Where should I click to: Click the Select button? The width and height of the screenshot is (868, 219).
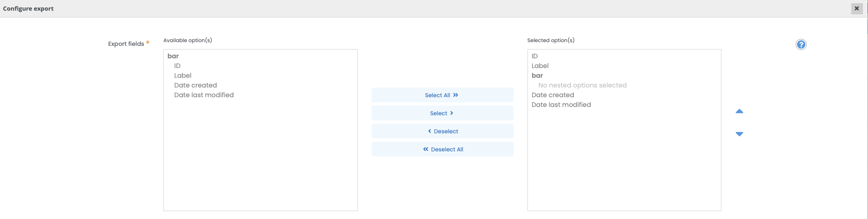[442, 113]
